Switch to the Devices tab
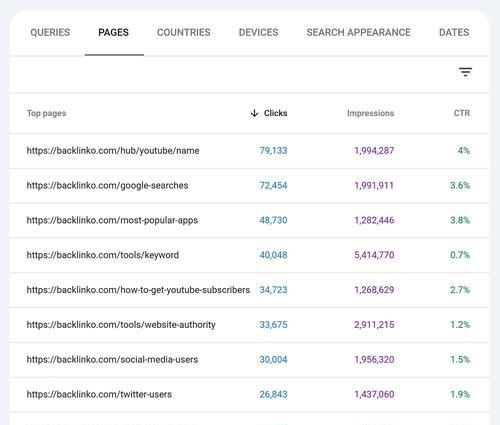 (x=258, y=32)
